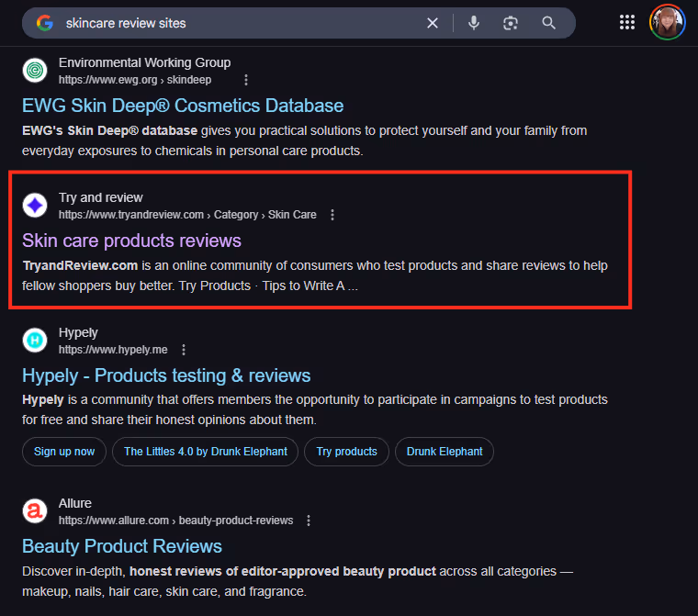
Task: Click the Drunk Elephant sitelink chip
Action: tap(445, 452)
